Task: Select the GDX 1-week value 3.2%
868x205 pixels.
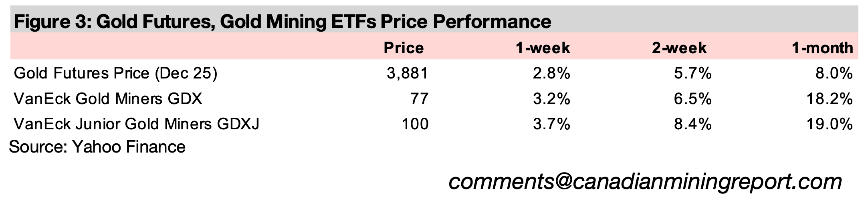Action: pyautogui.click(x=551, y=98)
